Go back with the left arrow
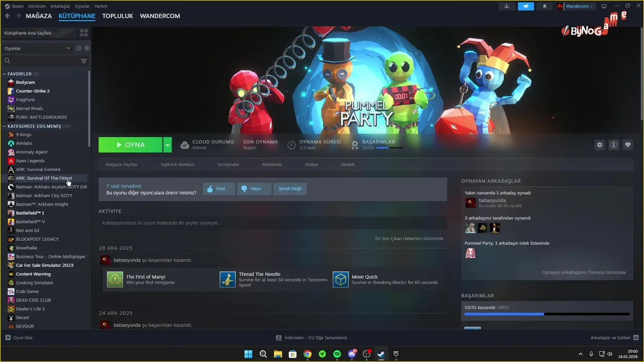The image size is (644, 362). (x=8, y=16)
